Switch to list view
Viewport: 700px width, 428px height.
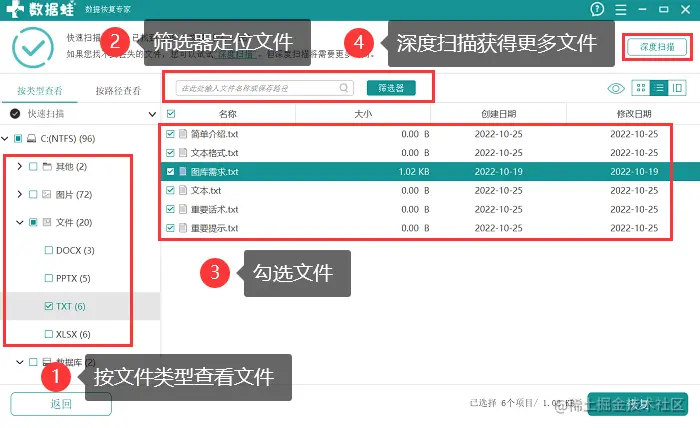[x=659, y=88]
